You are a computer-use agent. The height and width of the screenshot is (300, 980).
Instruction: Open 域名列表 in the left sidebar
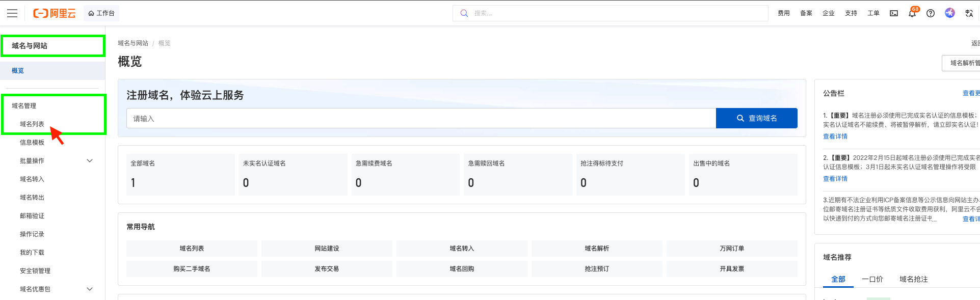pos(32,124)
